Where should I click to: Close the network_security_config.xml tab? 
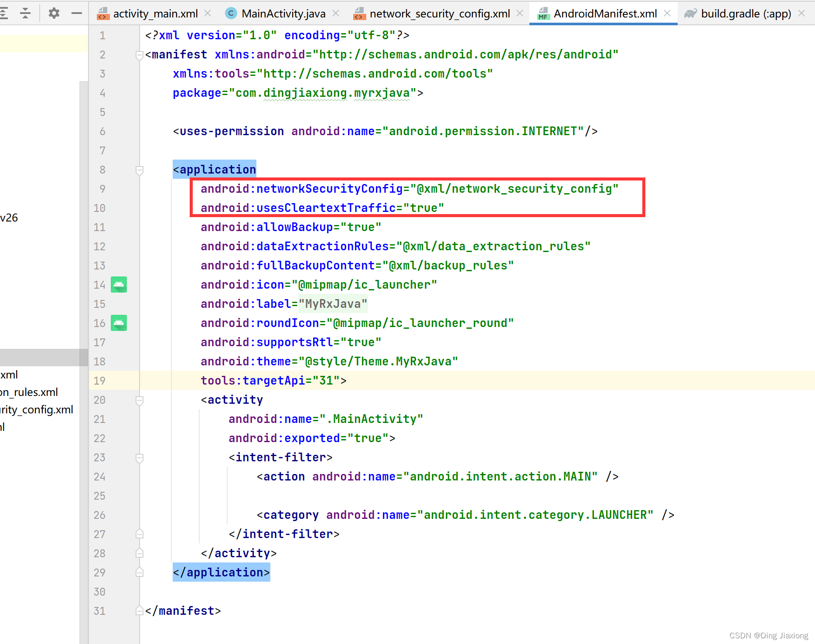point(520,14)
